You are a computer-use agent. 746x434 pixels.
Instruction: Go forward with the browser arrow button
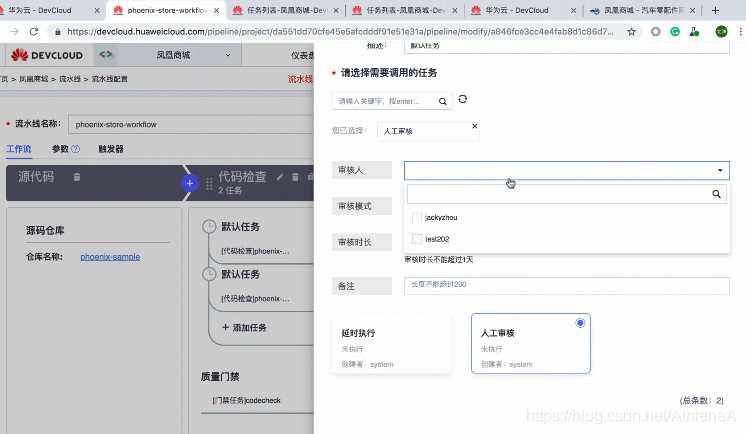click(x=14, y=32)
